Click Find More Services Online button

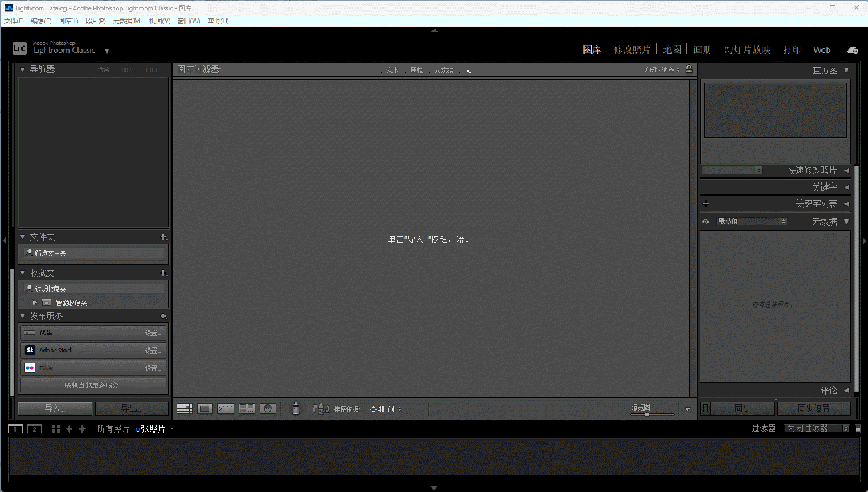93,385
